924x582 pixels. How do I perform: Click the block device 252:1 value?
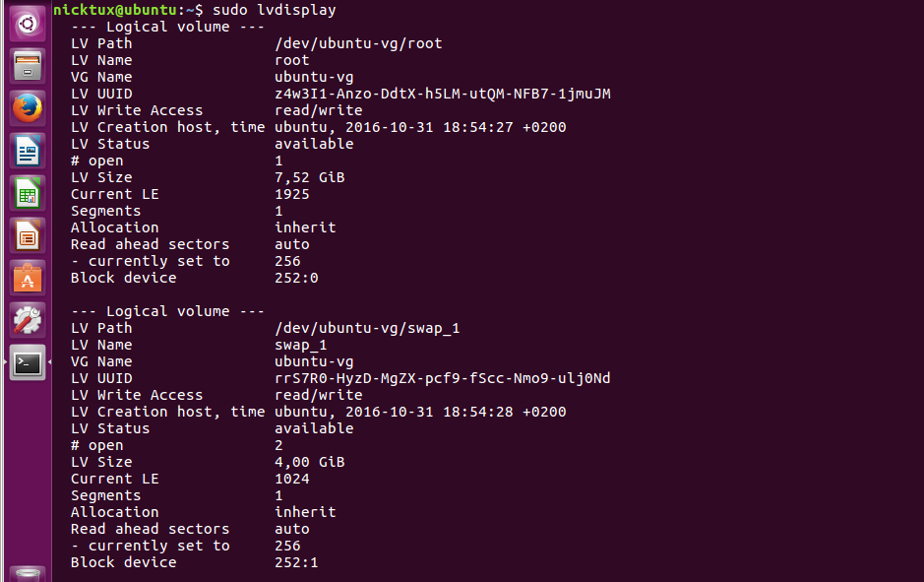[x=296, y=562]
